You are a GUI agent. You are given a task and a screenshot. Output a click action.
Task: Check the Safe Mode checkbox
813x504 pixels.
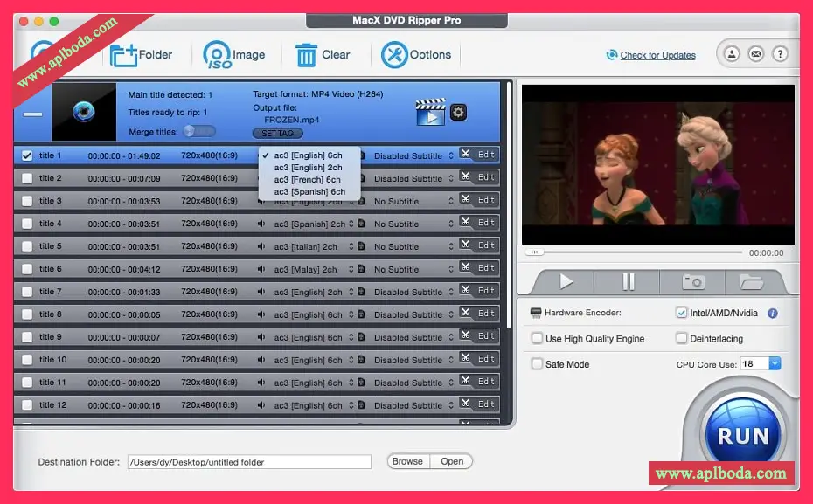coord(538,363)
